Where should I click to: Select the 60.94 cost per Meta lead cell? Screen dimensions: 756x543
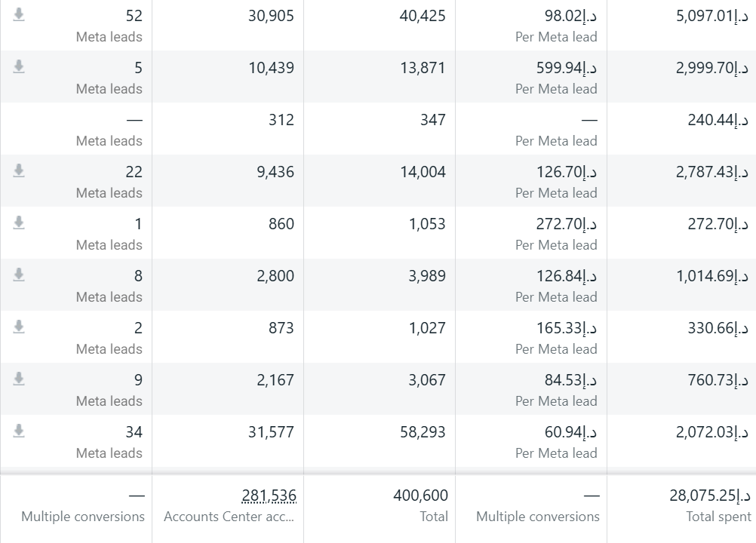531,441
